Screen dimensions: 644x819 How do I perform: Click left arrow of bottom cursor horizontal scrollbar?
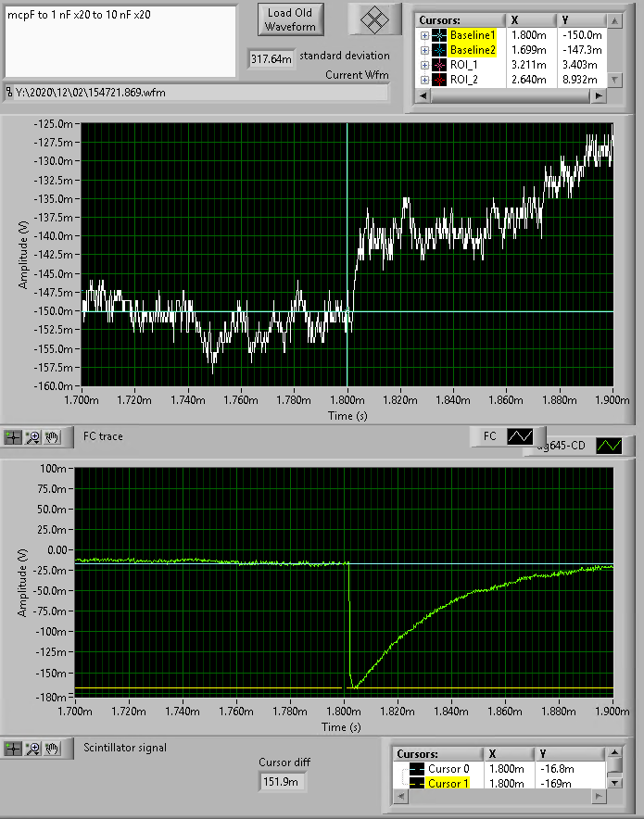point(400,796)
